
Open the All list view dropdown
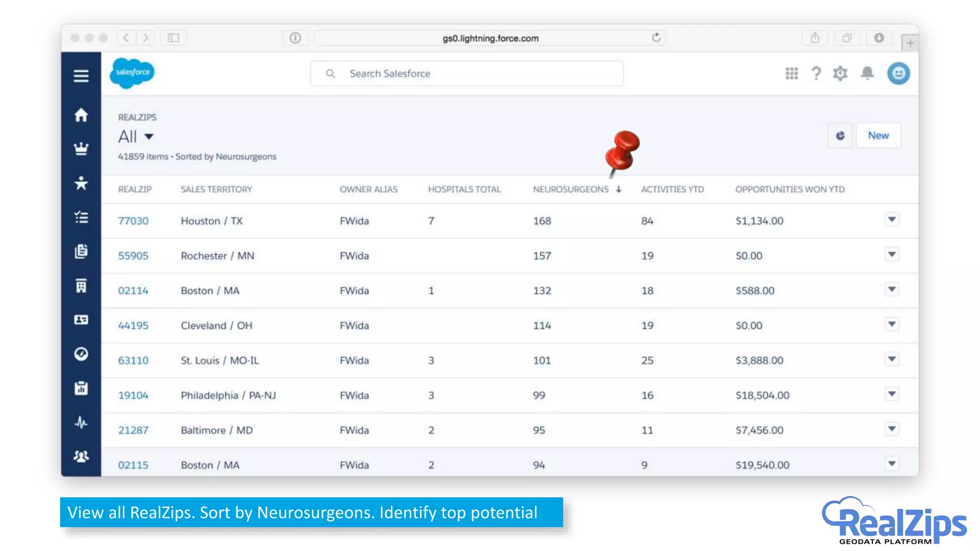149,137
